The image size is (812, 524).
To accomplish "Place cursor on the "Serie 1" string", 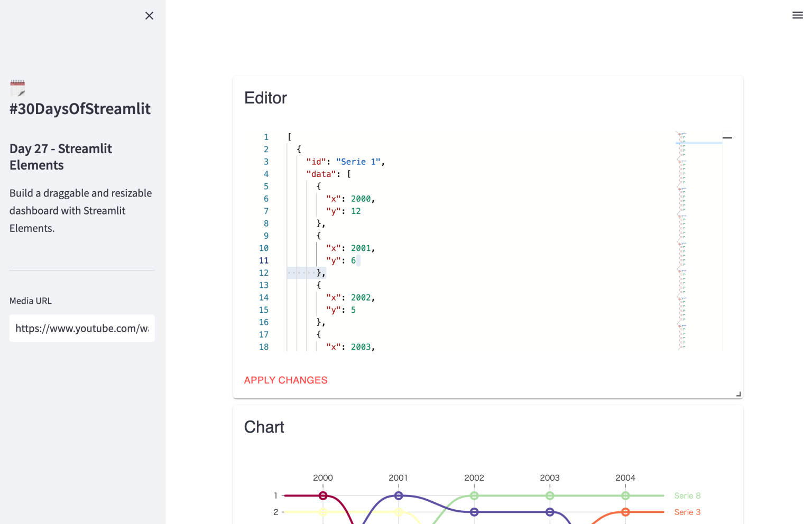I will coord(358,162).
